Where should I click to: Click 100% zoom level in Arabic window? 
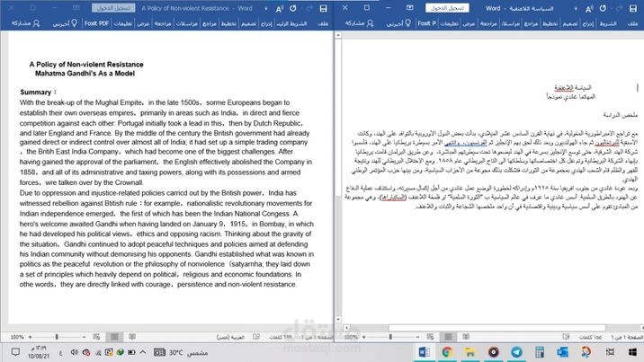pyautogui.click(x=351, y=337)
